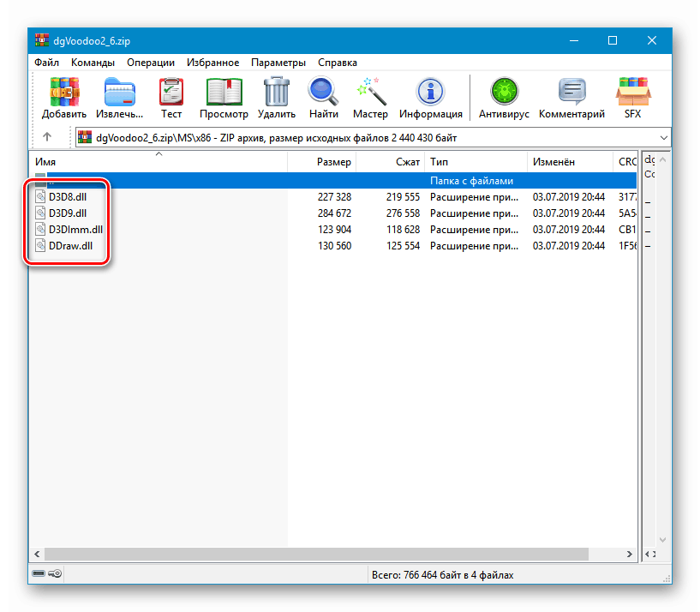Sort by Размер column header
700x612 pixels.
322,162
